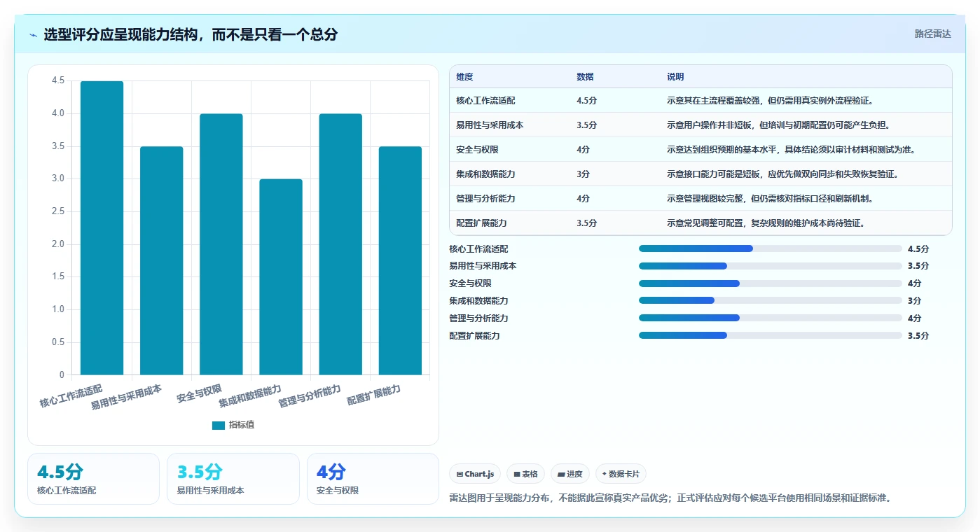
Task: Toggle the 指标值 legend swatch under the chart
Action: [219, 425]
